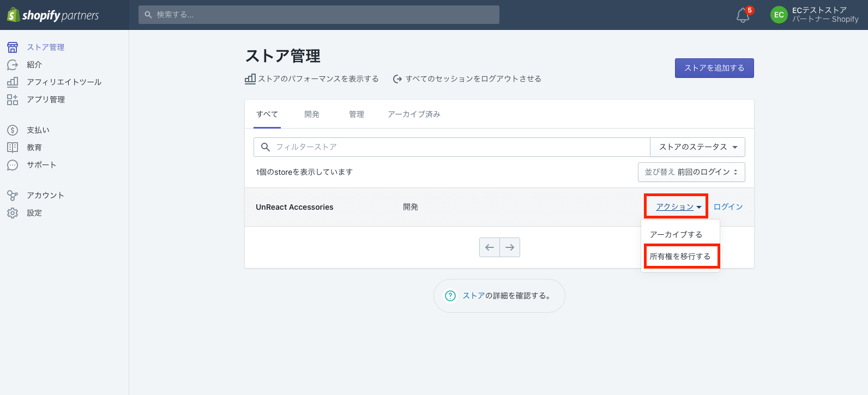This screenshot has height=395, width=868.
Task: Open the 並び替え 前回のログイン sort dropdown
Action: [691, 172]
